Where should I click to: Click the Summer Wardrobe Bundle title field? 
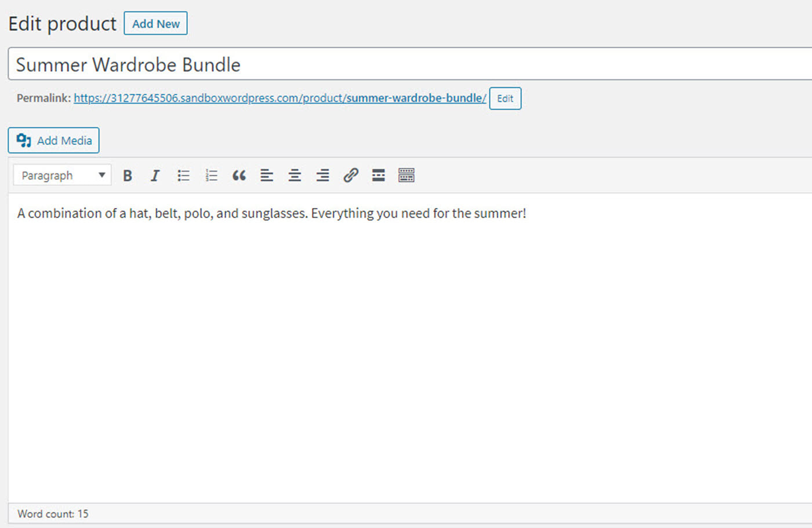click(232, 64)
